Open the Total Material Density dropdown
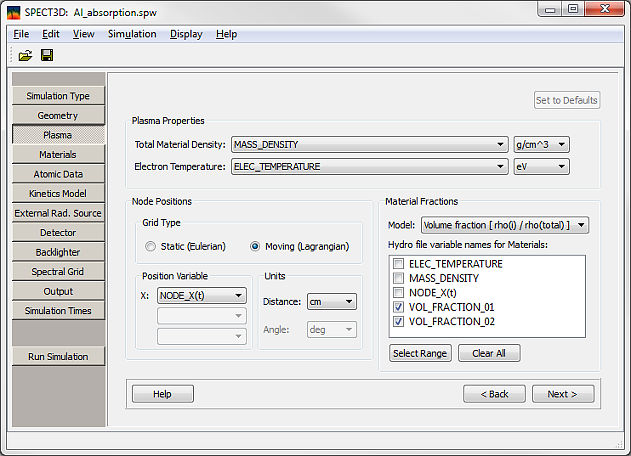The width and height of the screenshot is (631, 456). click(x=369, y=144)
